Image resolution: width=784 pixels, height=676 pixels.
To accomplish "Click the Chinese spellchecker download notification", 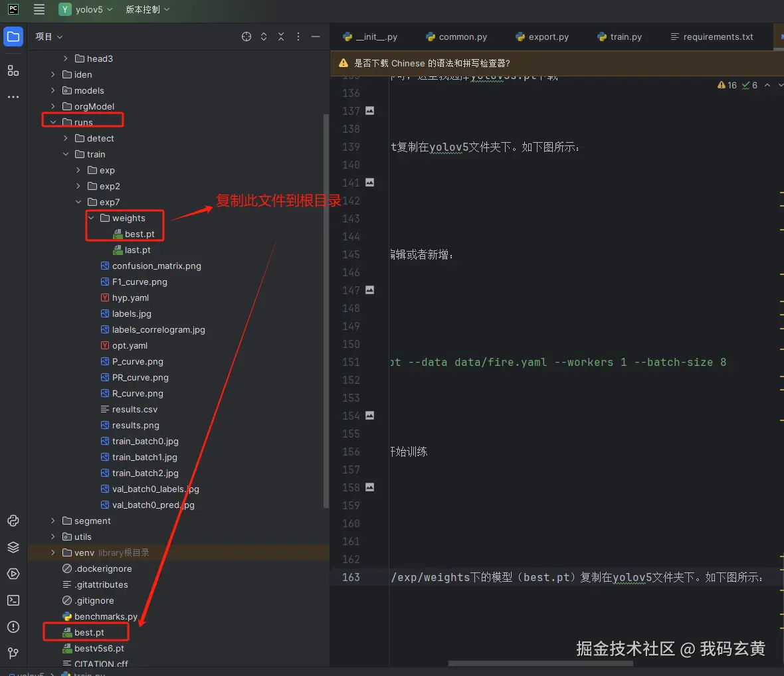I will tap(432, 63).
